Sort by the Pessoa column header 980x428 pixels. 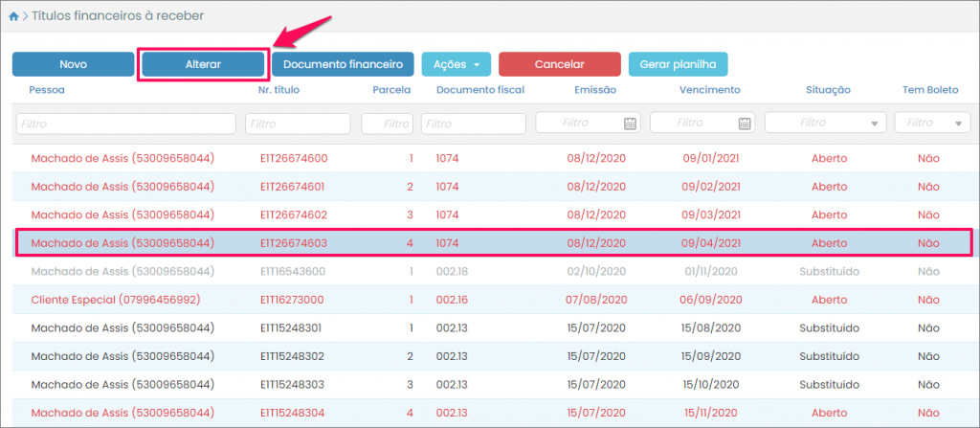(47, 90)
